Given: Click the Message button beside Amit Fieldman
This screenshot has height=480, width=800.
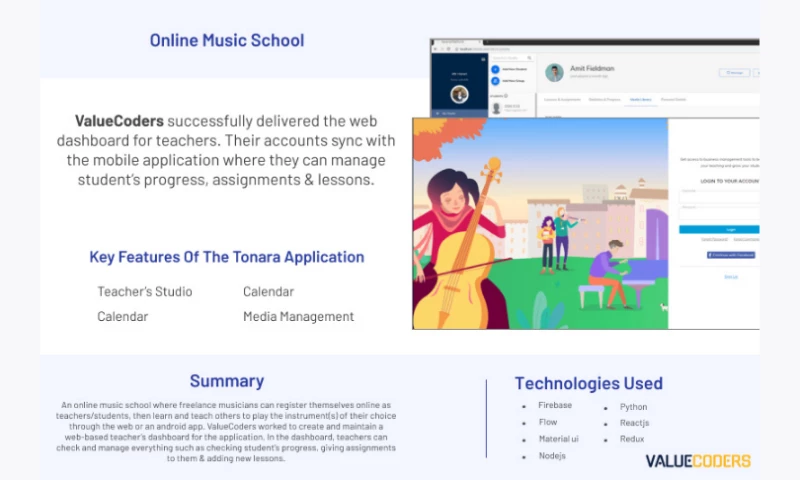Looking at the screenshot, I should coord(735,73).
